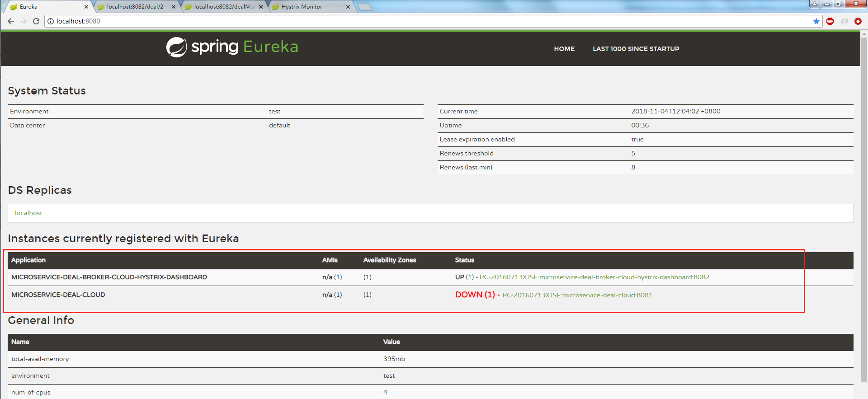Image resolution: width=868 pixels, height=399 pixels.
Task: Click the red circular extension icon at right
Action: tap(858, 21)
